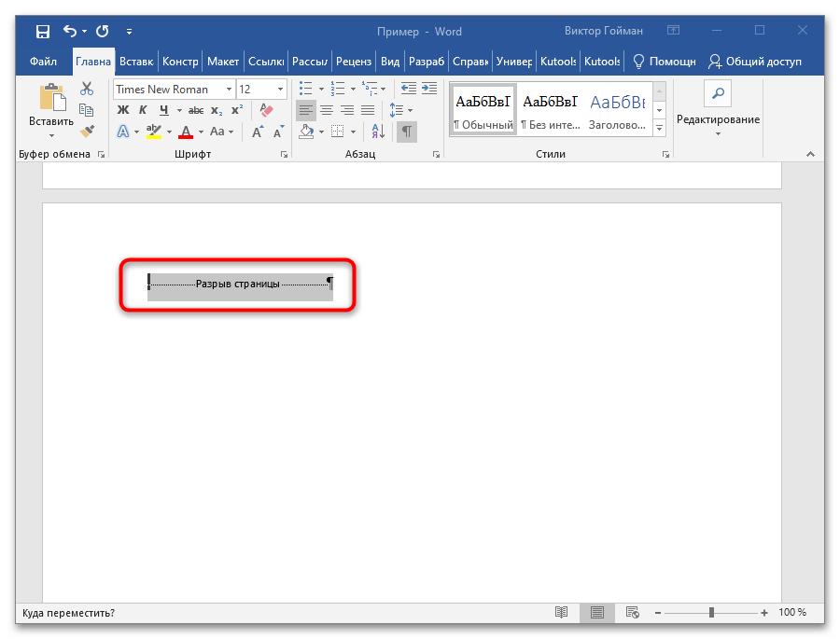The image size is (840, 639).
Task: Select Без интервала style
Action: [551, 111]
